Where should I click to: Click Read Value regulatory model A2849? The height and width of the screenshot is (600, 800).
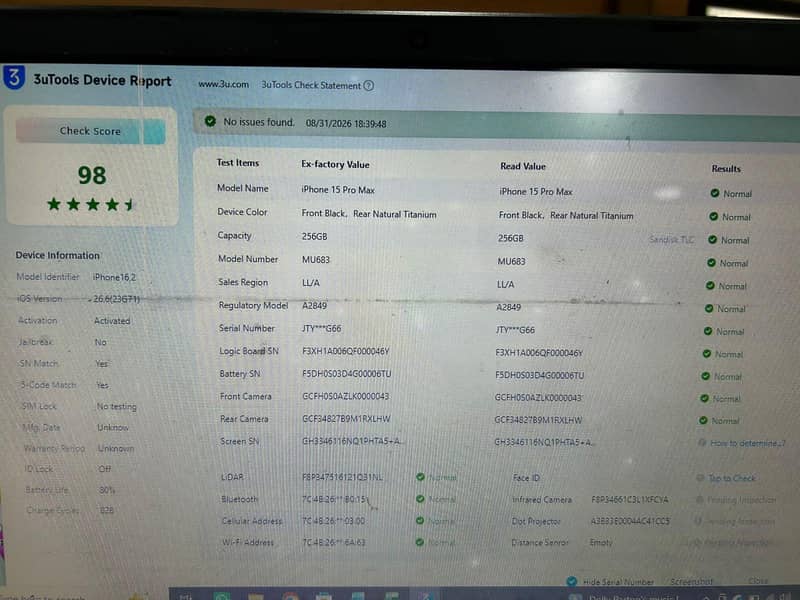pos(509,307)
